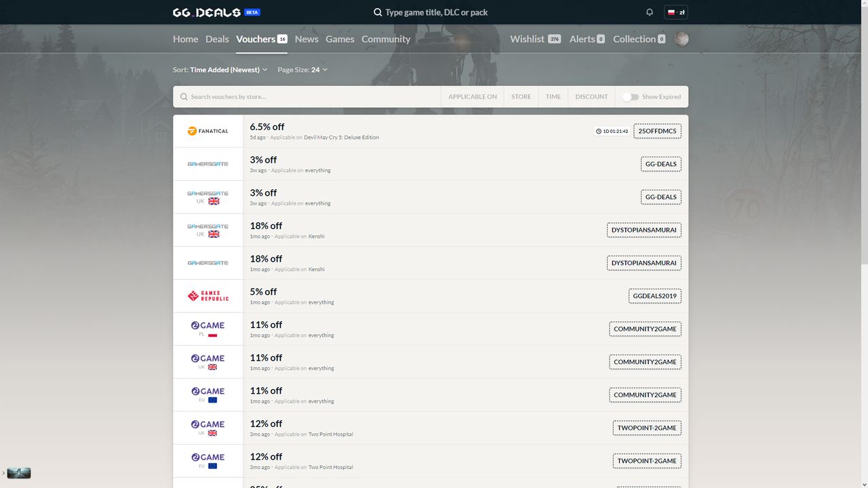This screenshot has height=488, width=868.
Task: Click the 2Game UK logo in 12% off row
Action: pos(208,428)
